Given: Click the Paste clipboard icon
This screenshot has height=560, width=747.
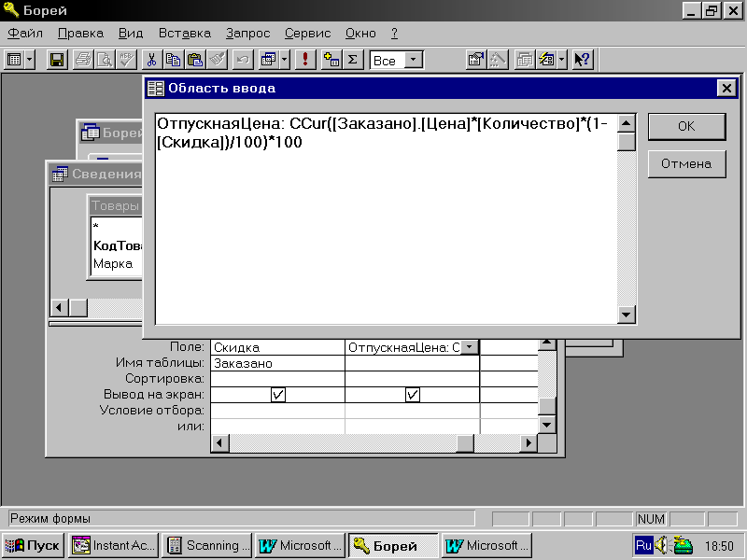Looking at the screenshot, I should coord(195,60).
